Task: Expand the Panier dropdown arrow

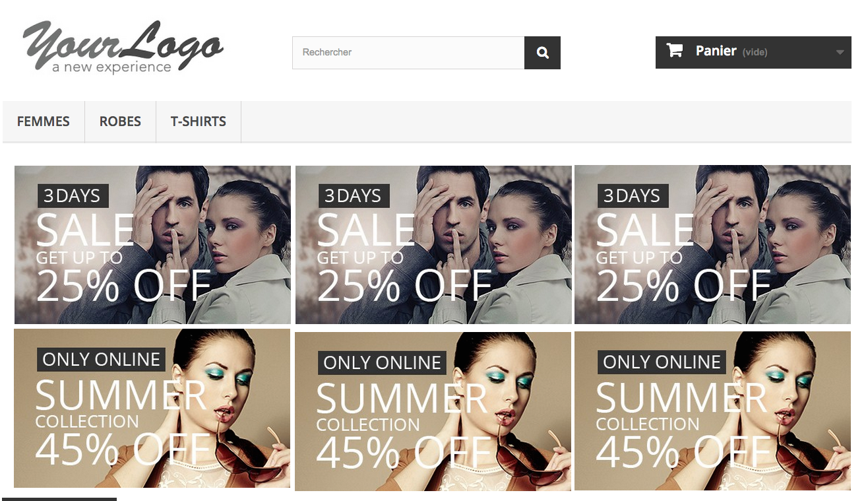Action: (840, 52)
